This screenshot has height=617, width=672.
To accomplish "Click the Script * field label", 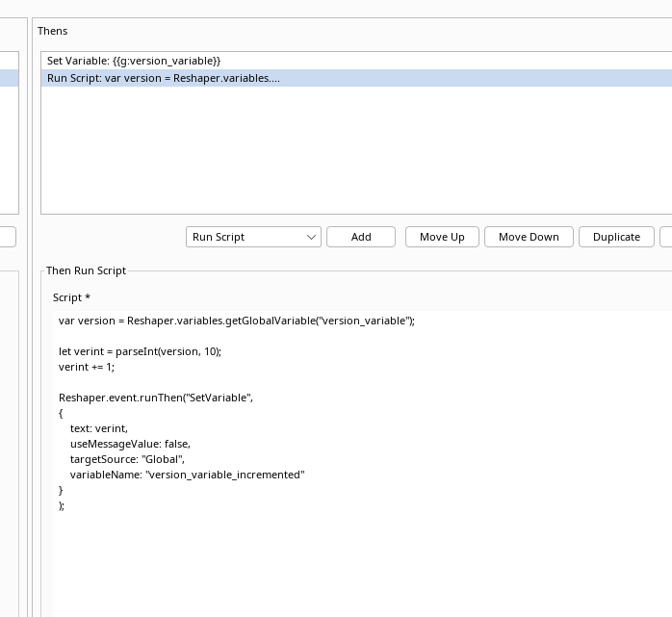I will (x=71, y=297).
